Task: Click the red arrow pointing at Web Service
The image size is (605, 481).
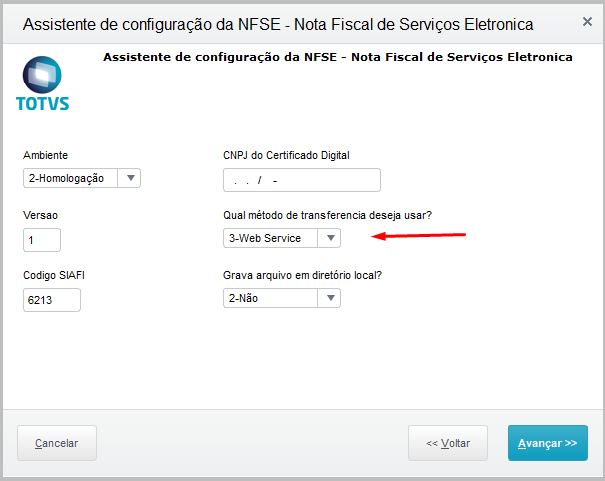Action: (x=419, y=236)
